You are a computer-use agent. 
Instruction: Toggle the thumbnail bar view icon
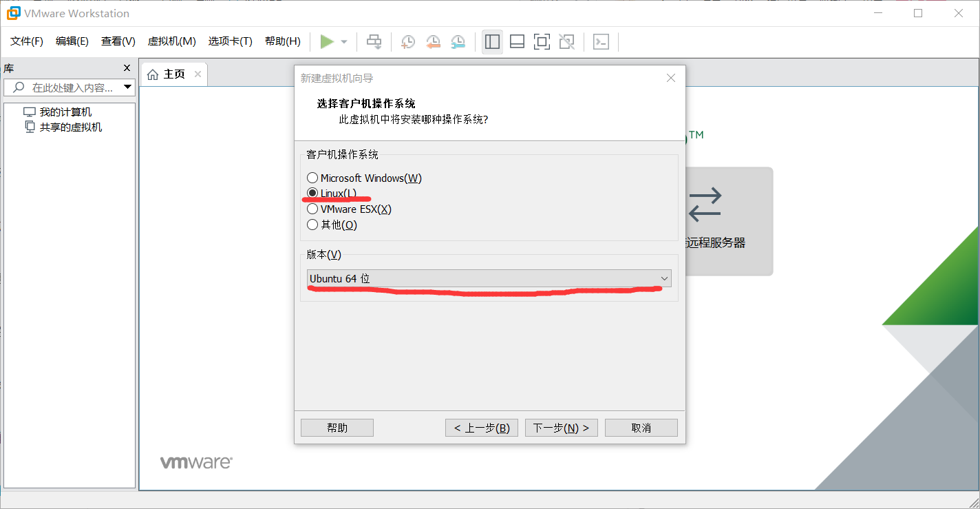click(x=517, y=42)
